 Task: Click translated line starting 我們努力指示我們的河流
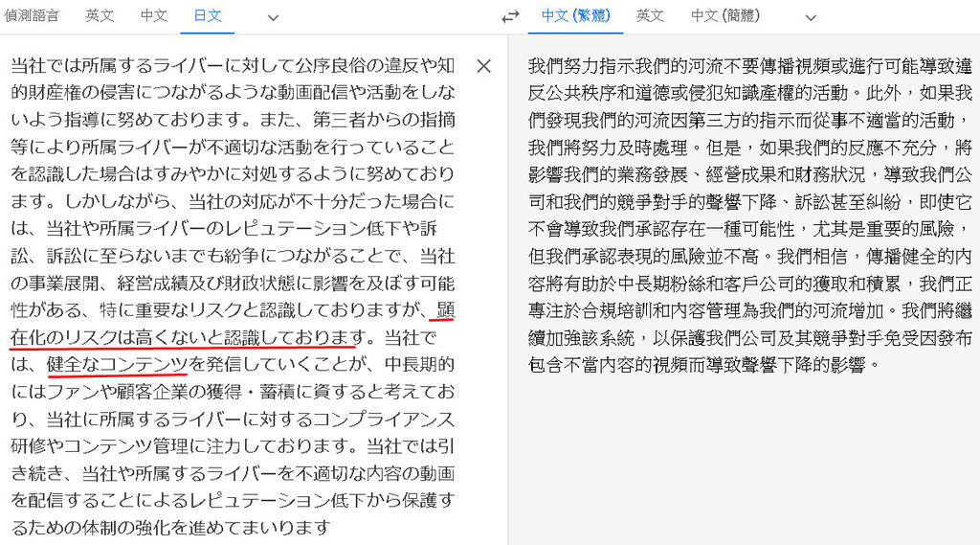point(750,65)
